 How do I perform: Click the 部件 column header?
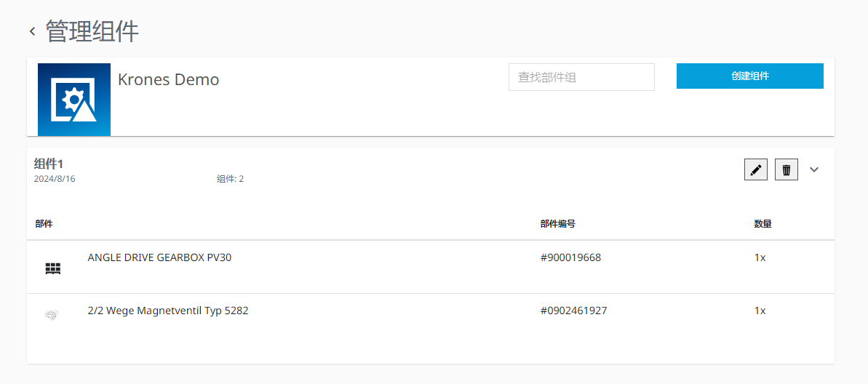(44, 224)
